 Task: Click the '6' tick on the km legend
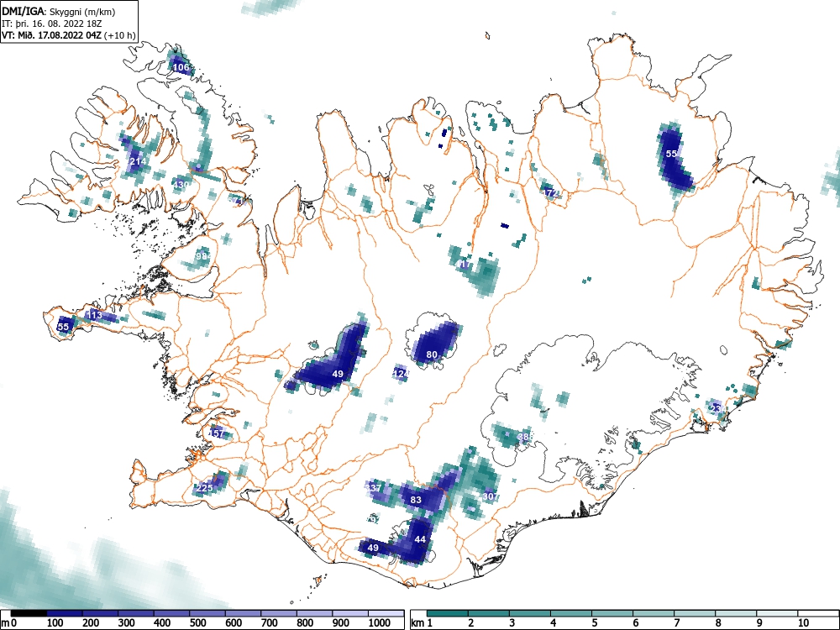click(x=635, y=623)
